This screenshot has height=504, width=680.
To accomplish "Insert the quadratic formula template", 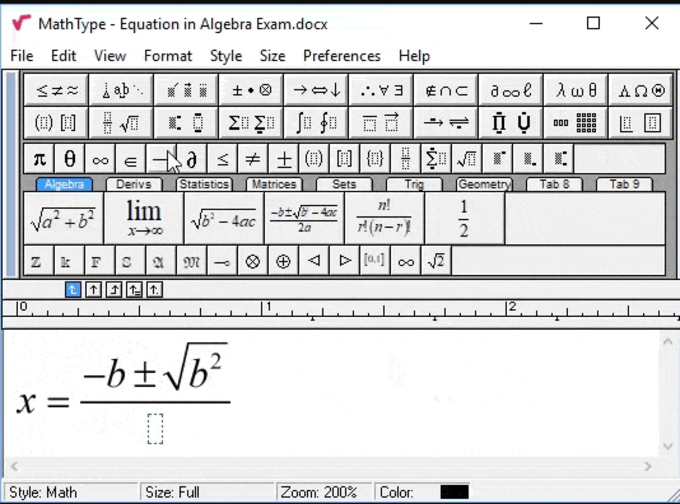I will pyautogui.click(x=305, y=217).
